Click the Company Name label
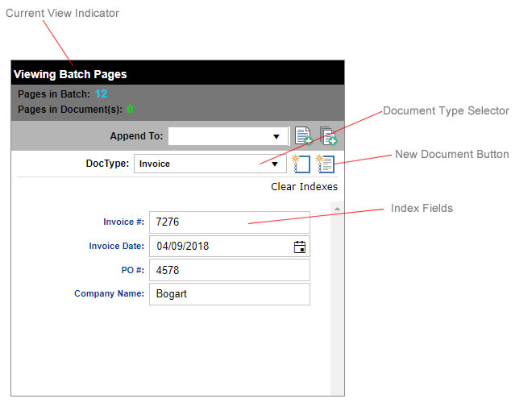The image size is (532, 411). [109, 294]
